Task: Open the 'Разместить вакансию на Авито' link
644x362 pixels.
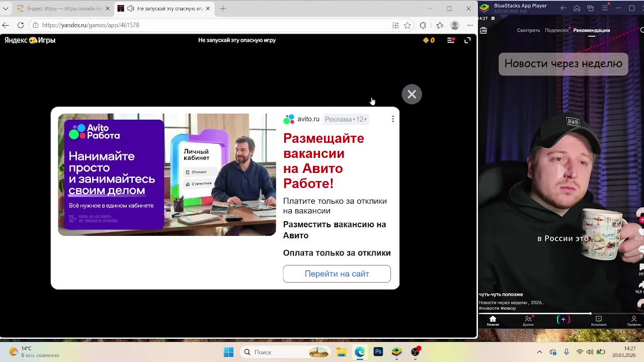Action: [x=335, y=230]
